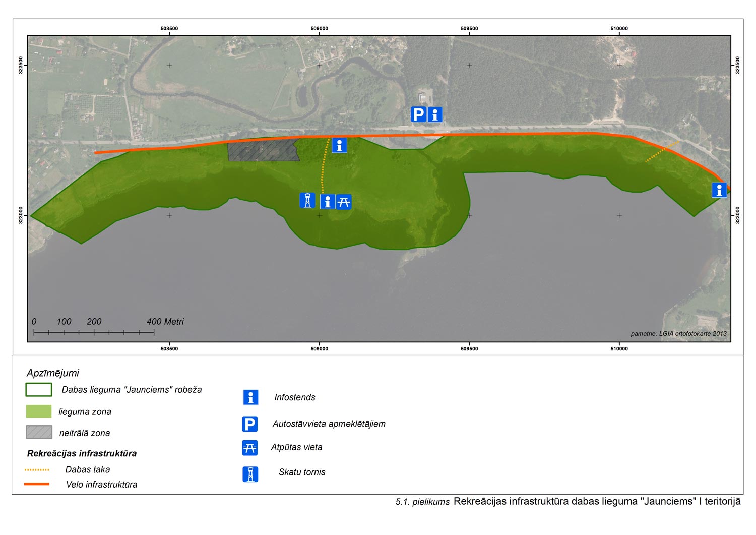Viewport: 756px width, 535px height.
Task: Click the hatched neitrālā zona legend swatch
Action: click(x=39, y=432)
